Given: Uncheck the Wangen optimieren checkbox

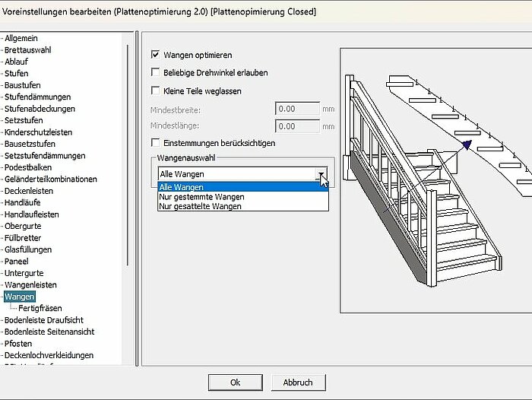Looking at the screenshot, I should point(155,55).
